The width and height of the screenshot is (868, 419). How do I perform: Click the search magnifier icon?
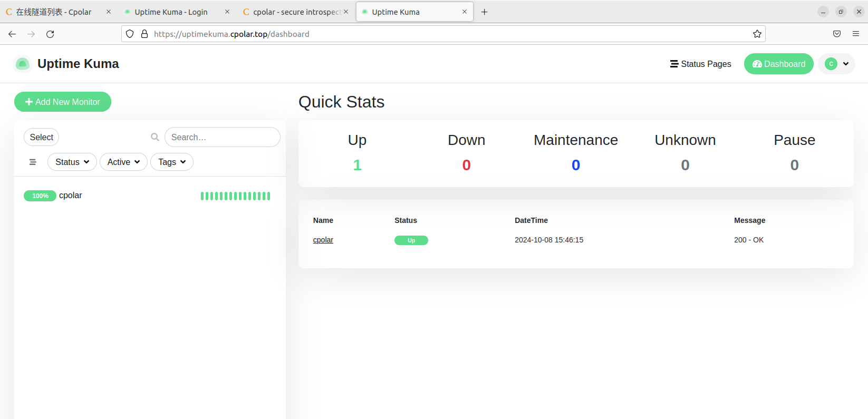point(155,137)
